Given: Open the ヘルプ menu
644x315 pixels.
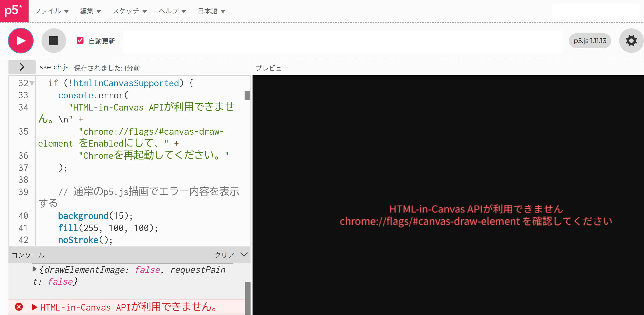Looking at the screenshot, I should [x=172, y=11].
